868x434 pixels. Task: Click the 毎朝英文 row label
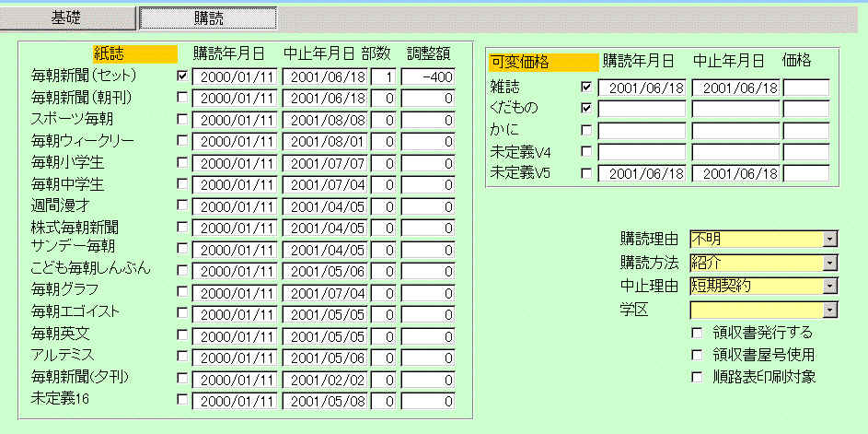click(x=61, y=334)
